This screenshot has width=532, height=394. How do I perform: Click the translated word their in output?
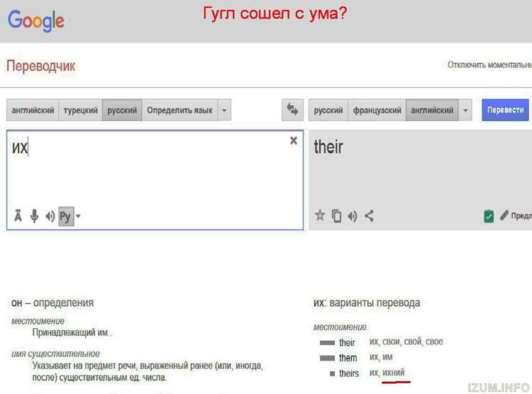pos(328,147)
